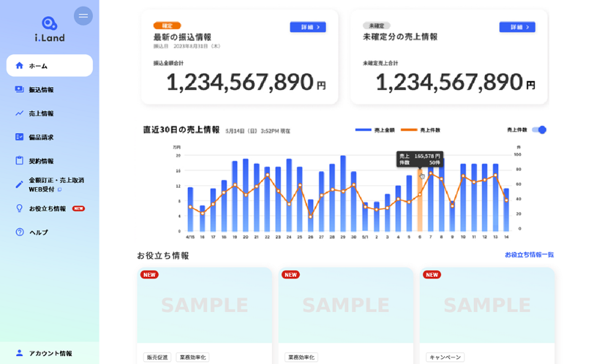Screen dimensions: 594x364
Task: Switch to the 振込情報 menu entry
Action: (41, 89)
